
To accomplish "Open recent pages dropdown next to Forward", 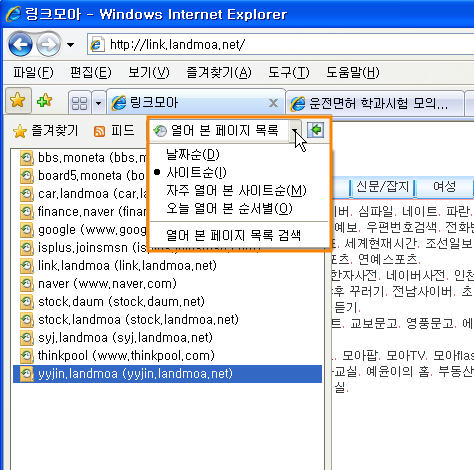I will [x=70, y=44].
